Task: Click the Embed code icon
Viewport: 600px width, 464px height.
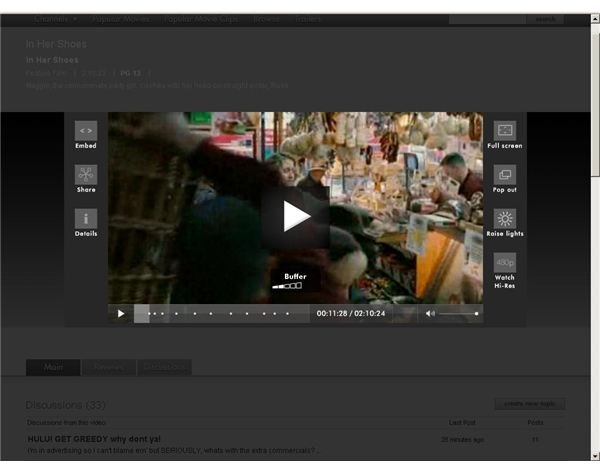Action: 86,131
